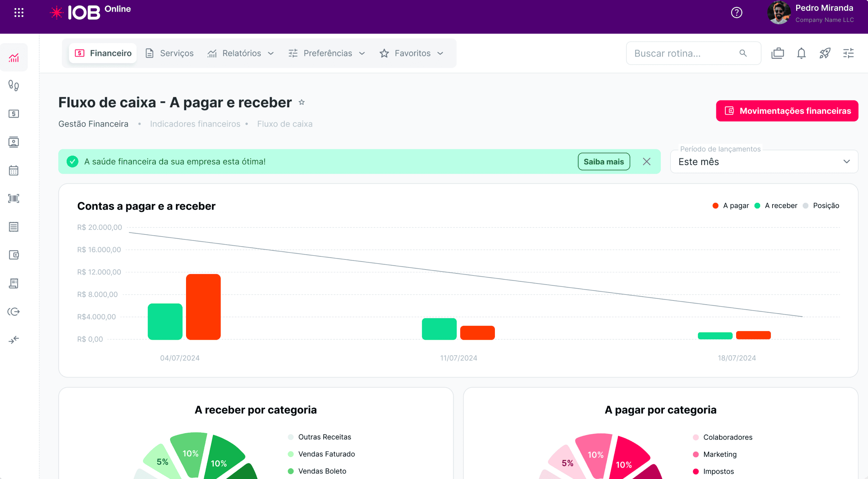Click the search magnifier icon
The width and height of the screenshot is (868, 479).
[743, 53]
